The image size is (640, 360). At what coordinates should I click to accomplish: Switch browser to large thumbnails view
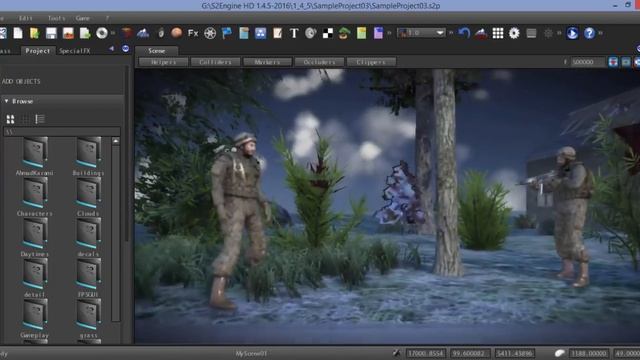[x=11, y=119]
